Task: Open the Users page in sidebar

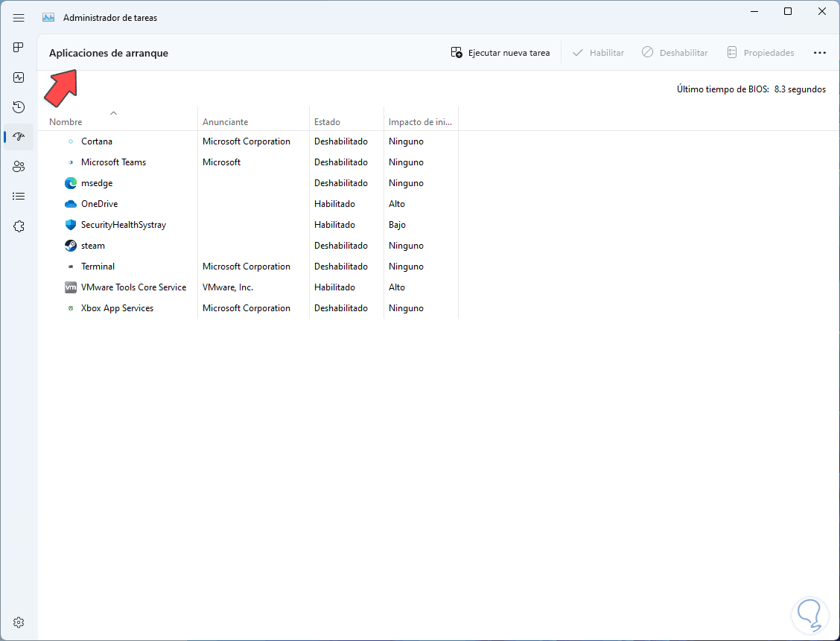Action: click(x=19, y=167)
